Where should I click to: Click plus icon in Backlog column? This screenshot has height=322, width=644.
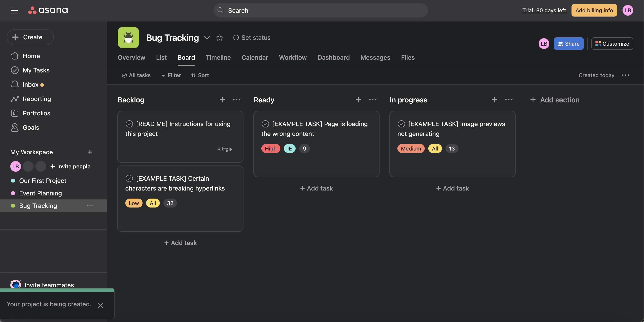(x=222, y=100)
